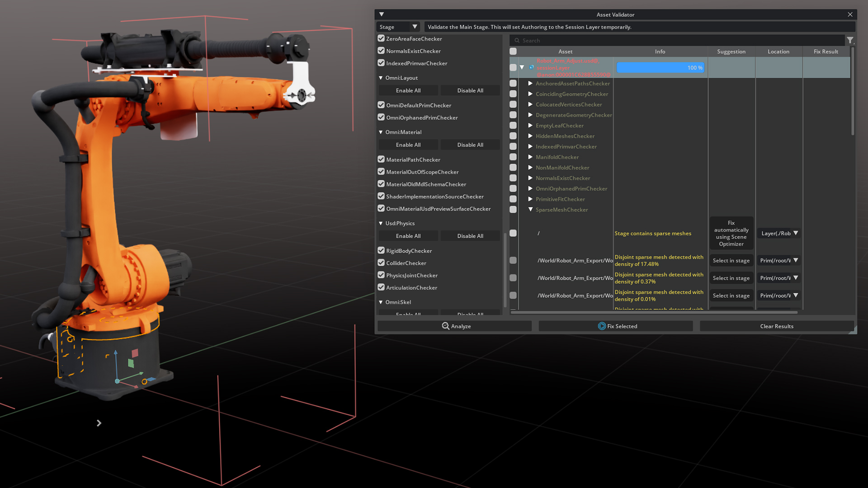This screenshot has height=488, width=868.
Task: Toggle ZeroAreaFaceChecker checkbox
Action: (381, 38)
